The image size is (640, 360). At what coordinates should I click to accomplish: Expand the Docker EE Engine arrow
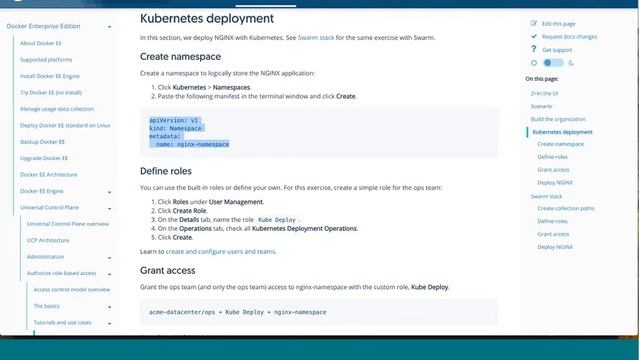tap(109, 192)
